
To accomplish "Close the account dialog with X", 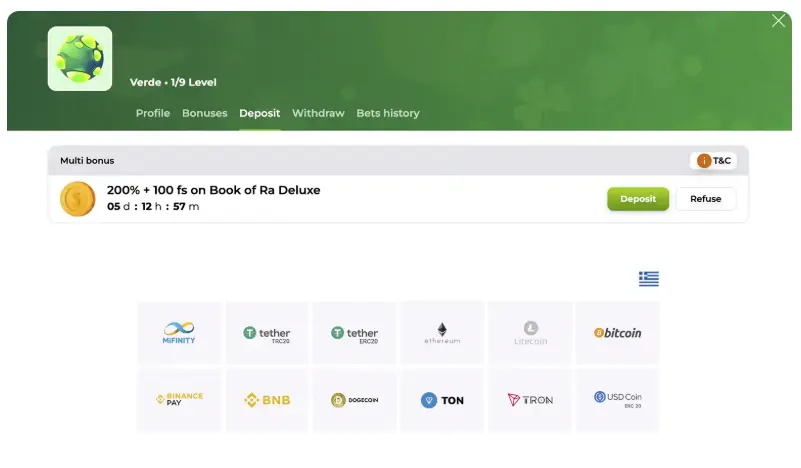I will pos(779,20).
